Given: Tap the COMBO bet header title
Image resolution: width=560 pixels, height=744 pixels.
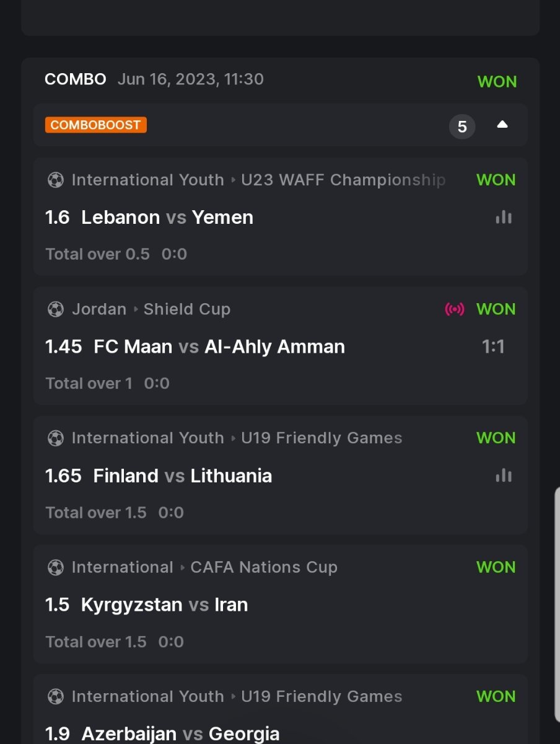Looking at the screenshot, I should tap(75, 79).
